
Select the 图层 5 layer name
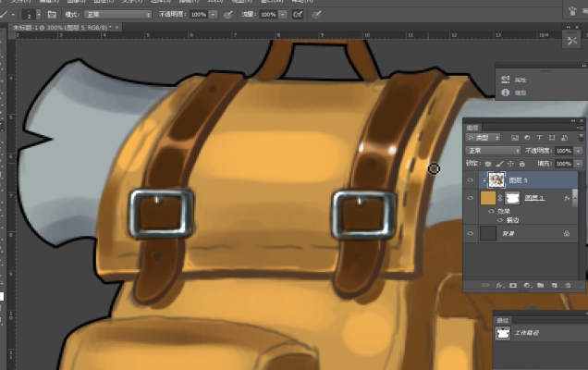[519, 180]
